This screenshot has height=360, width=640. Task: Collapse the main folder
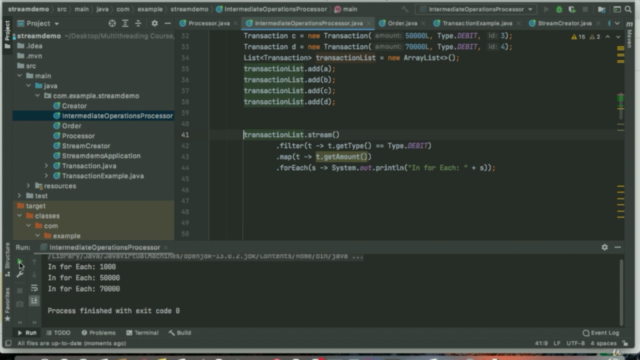click(x=20, y=76)
